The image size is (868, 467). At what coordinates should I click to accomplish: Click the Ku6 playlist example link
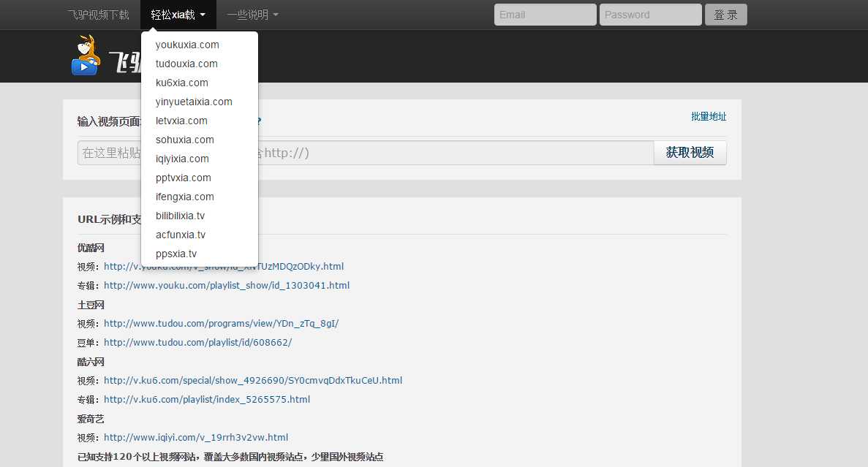point(207,399)
